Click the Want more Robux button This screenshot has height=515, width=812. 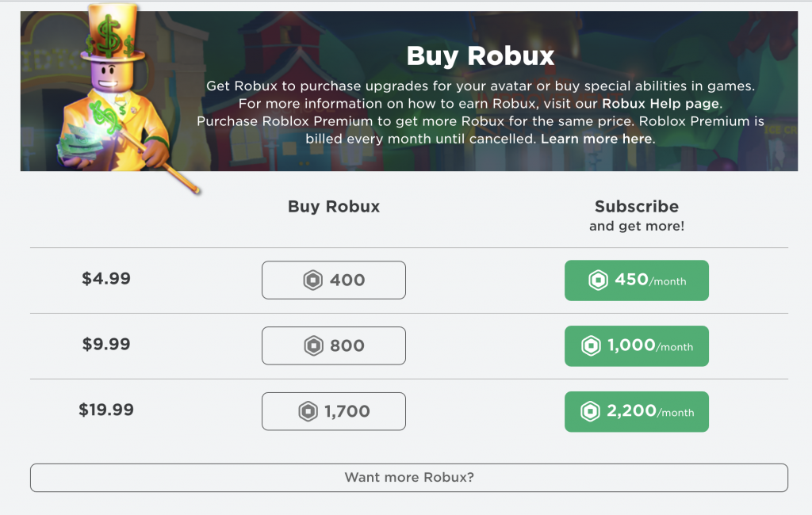(x=408, y=477)
